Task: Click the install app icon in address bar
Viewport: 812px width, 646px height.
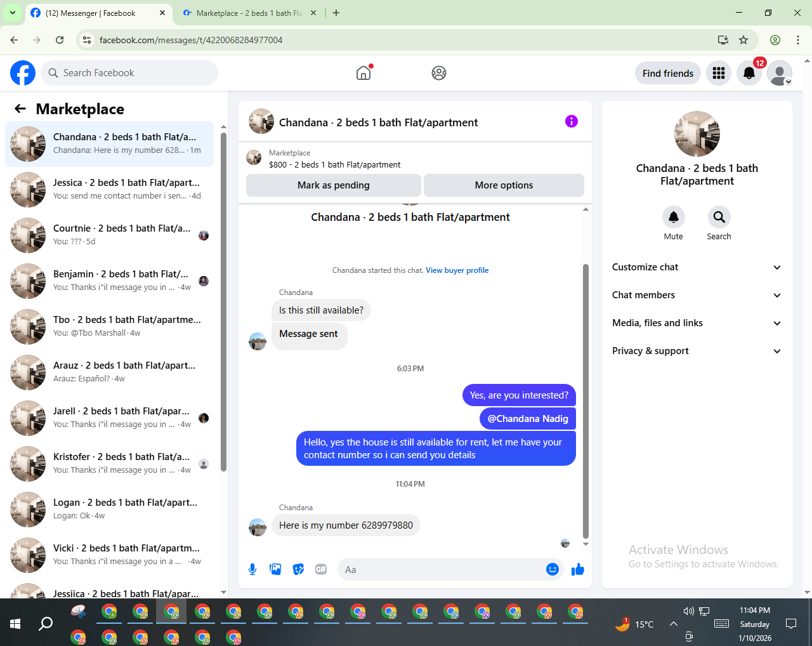Action: (x=723, y=40)
